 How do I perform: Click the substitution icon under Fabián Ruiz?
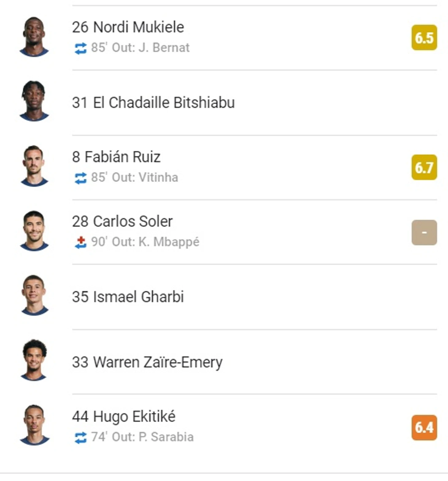click(80, 178)
